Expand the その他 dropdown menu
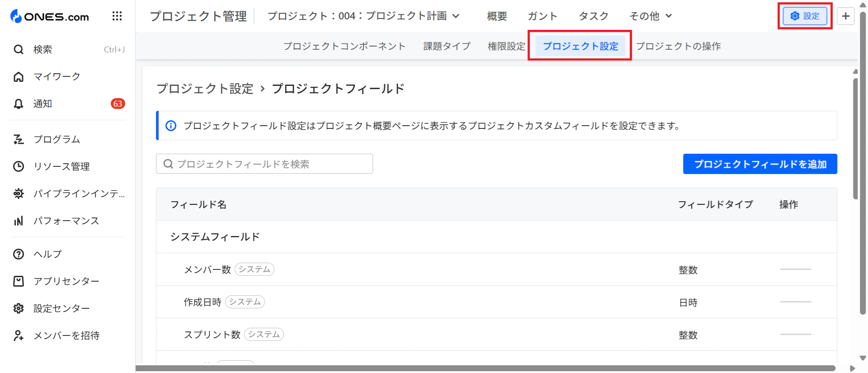Image resolution: width=868 pixels, height=373 pixels. click(651, 16)
